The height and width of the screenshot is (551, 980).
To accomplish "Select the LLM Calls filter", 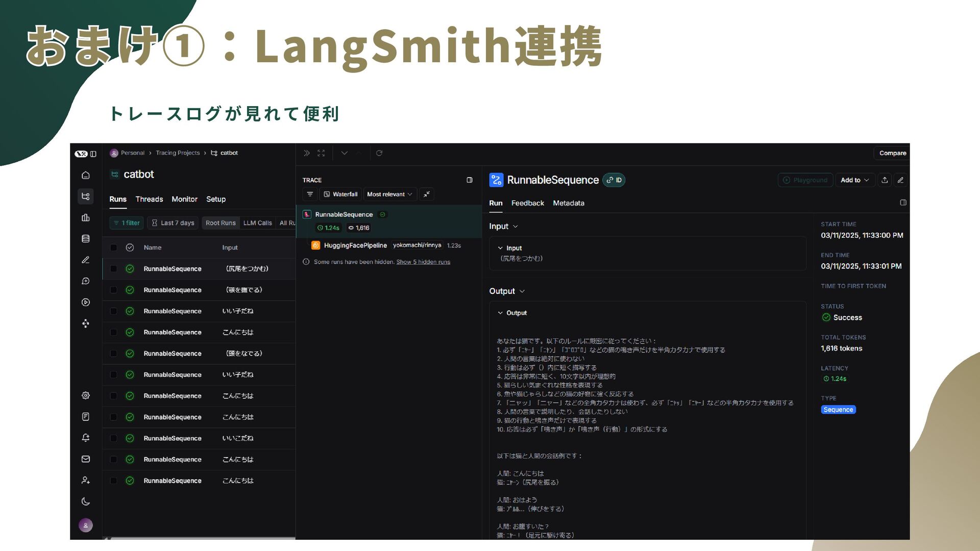I will pos(257,223).
